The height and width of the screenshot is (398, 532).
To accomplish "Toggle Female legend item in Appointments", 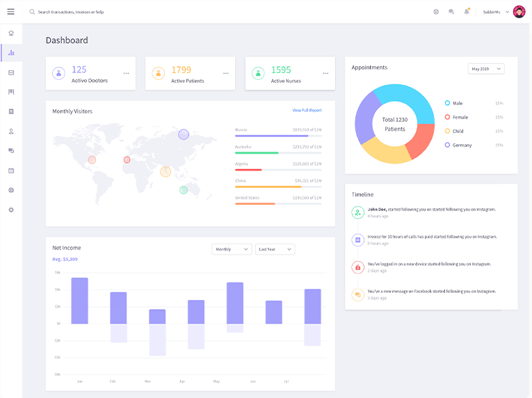I will [x=460, y=117].
